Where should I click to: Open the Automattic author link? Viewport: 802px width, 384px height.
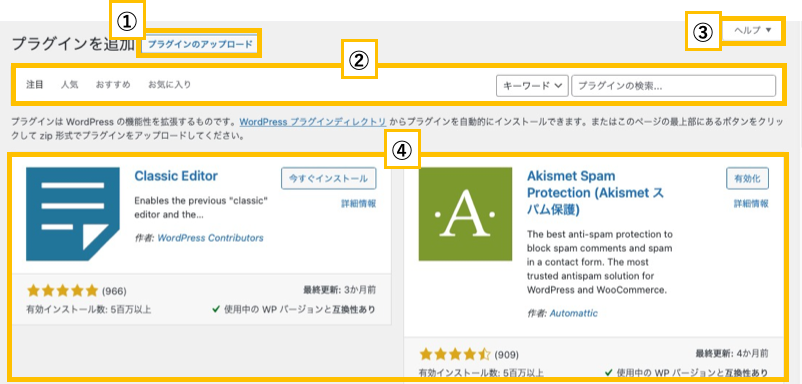[573, 313]
